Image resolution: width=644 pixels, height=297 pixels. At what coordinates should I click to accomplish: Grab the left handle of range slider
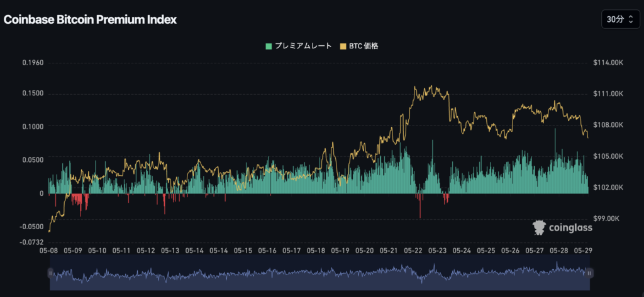tap(50, 273)
